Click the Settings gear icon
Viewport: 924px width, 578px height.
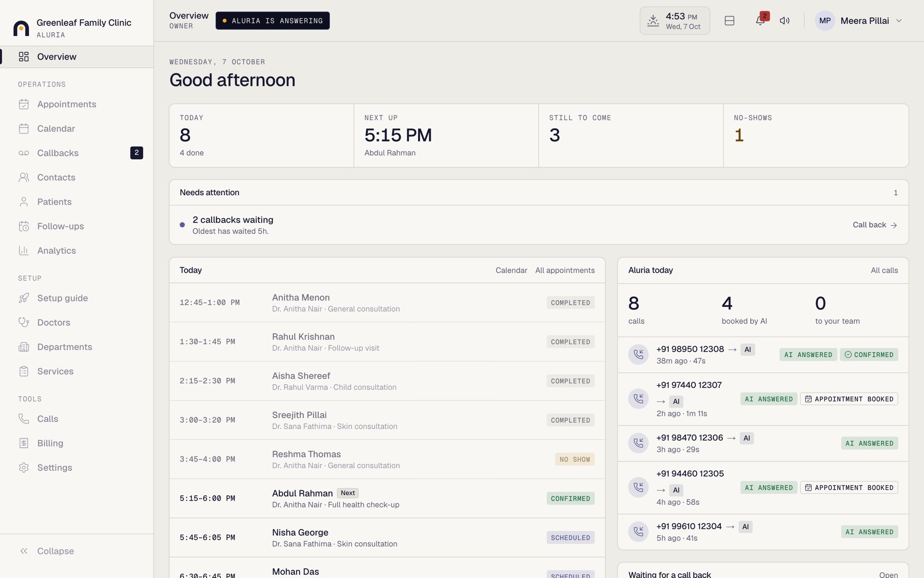[x=24, y=467]
